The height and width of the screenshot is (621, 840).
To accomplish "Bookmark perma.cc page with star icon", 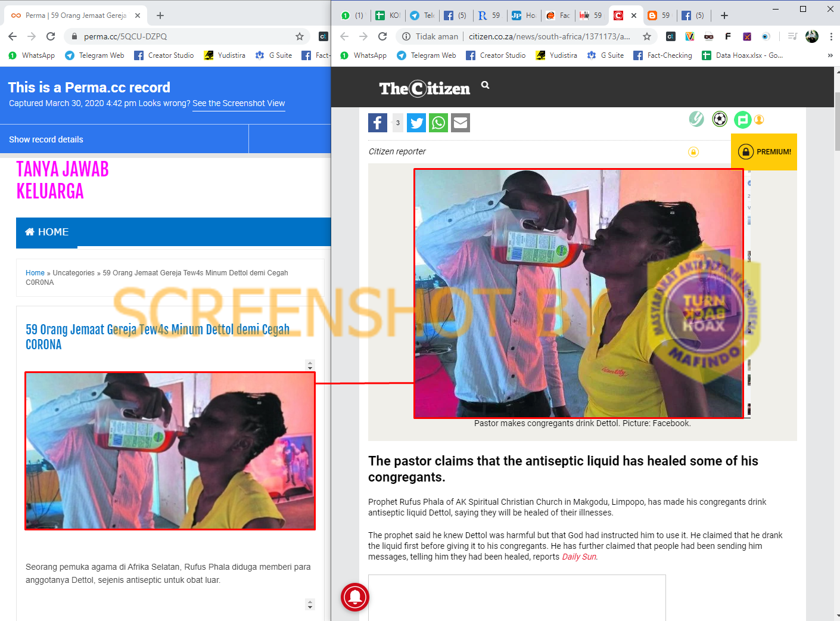I will [300, 36].
